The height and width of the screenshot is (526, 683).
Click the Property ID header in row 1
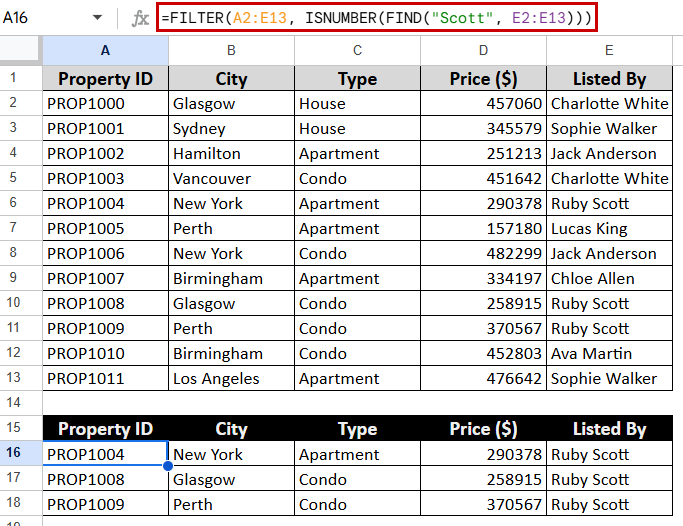click(x=105, y=78)
